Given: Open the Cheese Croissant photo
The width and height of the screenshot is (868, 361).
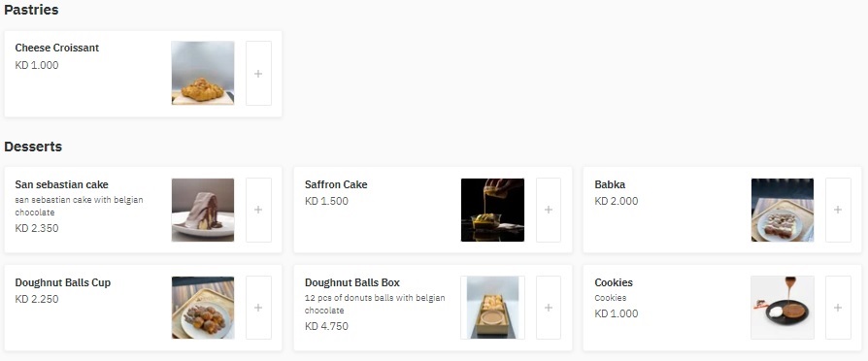Looking at the screenshot, I should click(x=203, y=73).
